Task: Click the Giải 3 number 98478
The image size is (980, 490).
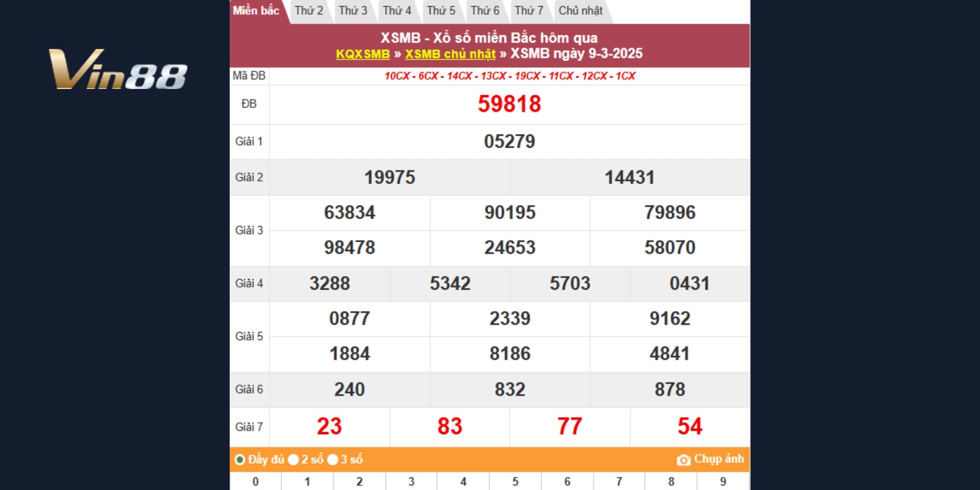Action: pos(350,248)
